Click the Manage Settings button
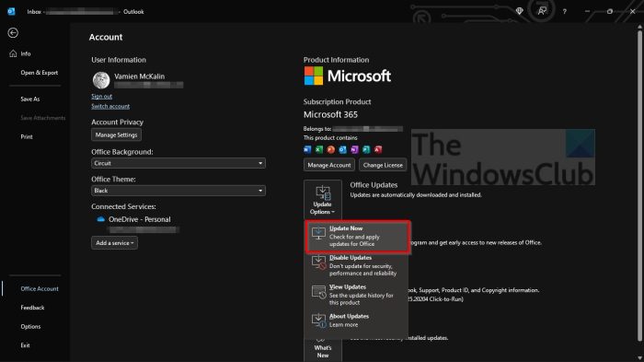The image size is (644, 362). (116, 134)
